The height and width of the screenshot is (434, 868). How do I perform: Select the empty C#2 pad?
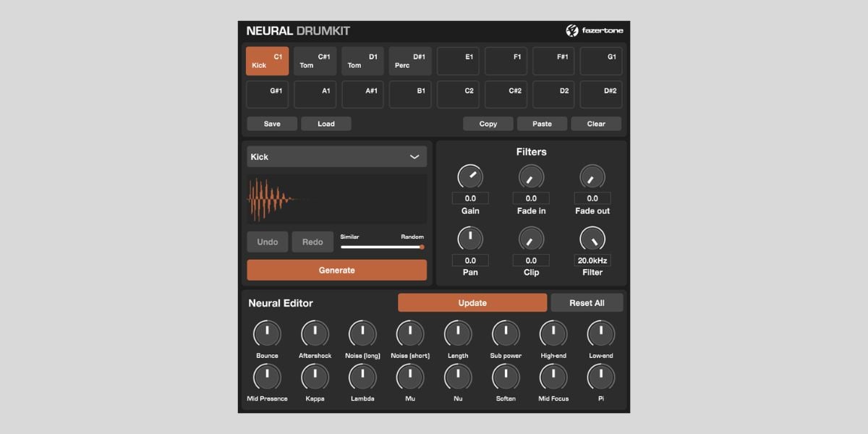pyautogui.click(x=506, y=95)
